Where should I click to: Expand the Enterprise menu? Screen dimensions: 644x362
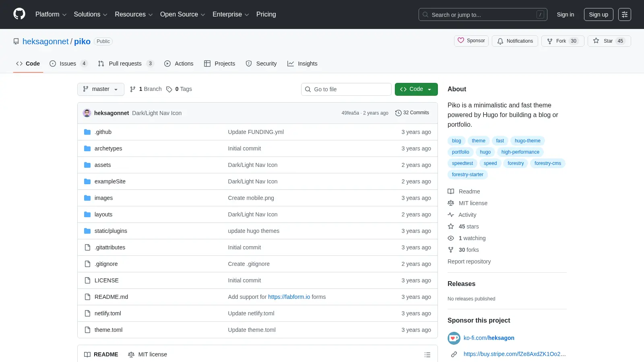point(231,14)
